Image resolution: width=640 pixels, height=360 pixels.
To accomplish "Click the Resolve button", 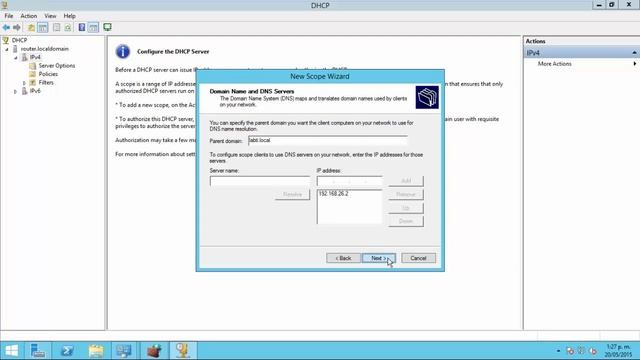I will click(x=292, y=194).
